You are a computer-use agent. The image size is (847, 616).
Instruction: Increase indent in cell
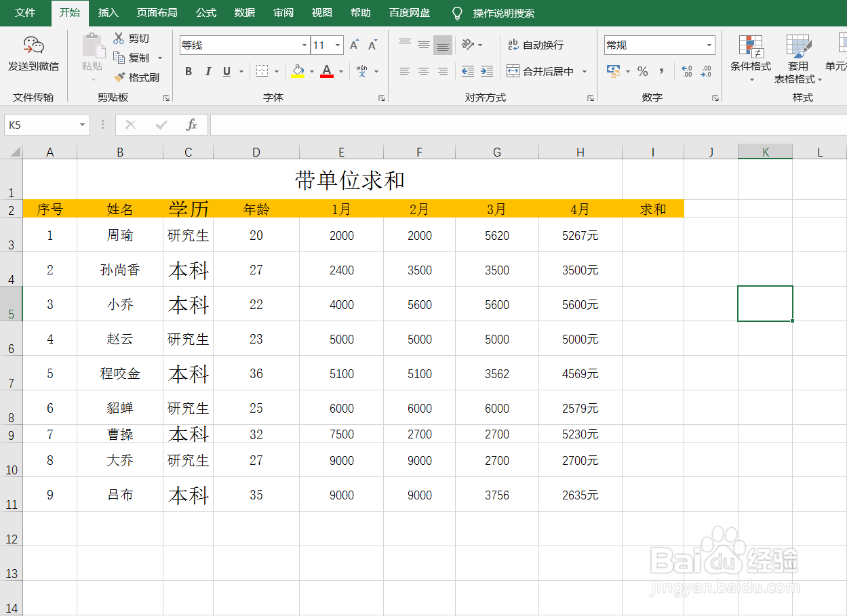pos(486,71)
